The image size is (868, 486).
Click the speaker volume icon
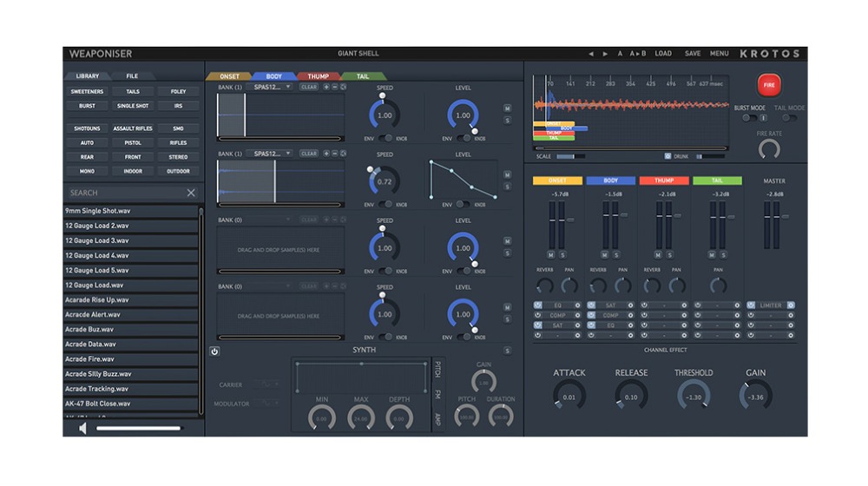pos(82,429)
